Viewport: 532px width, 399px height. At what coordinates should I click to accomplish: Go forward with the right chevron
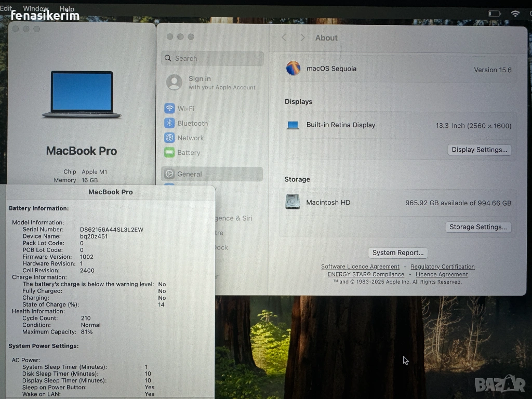[303, 38]
